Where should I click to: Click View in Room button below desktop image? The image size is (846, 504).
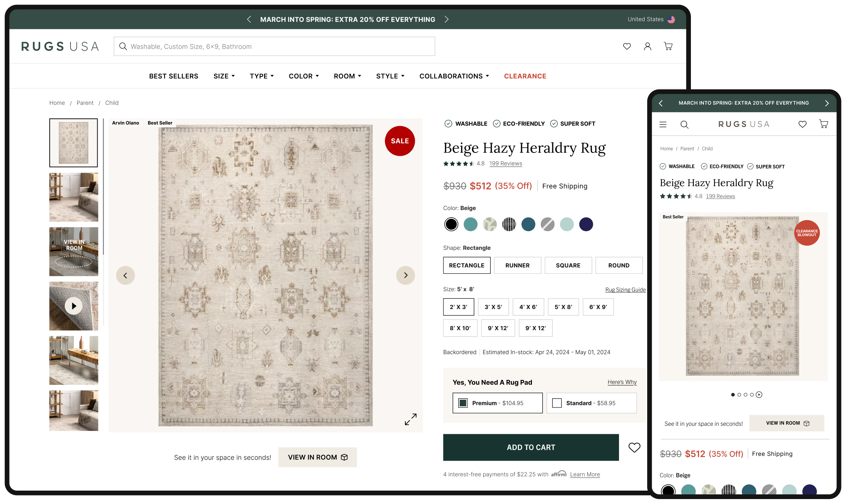pos(318,457)
